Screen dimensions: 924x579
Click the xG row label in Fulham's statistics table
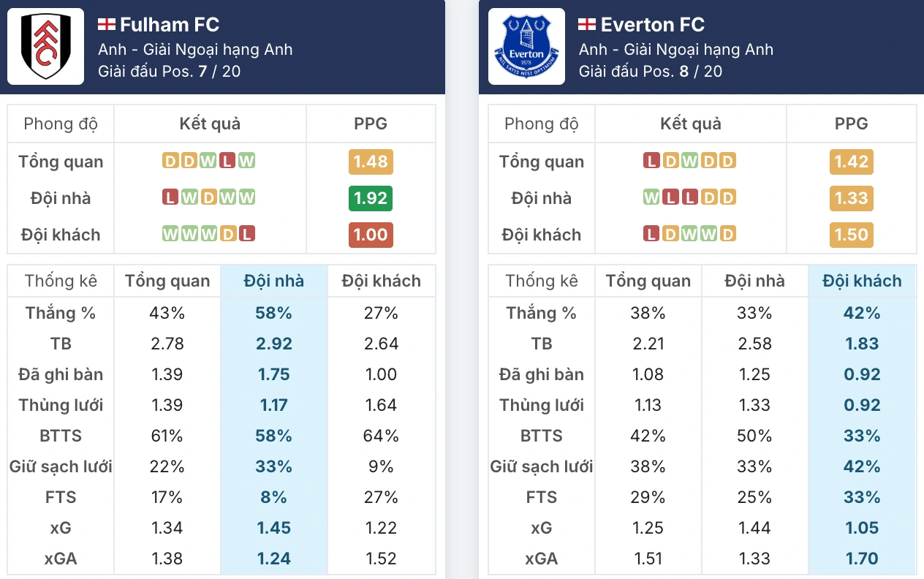point(60,528)
